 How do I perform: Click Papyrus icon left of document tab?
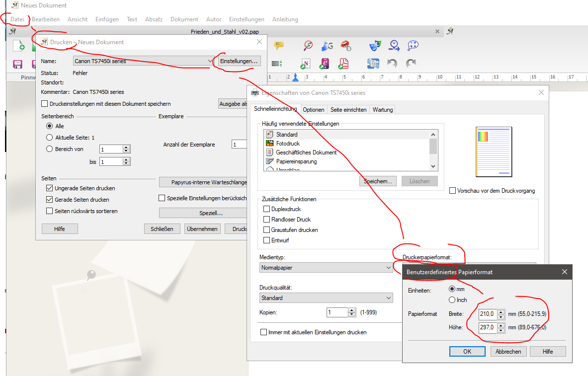pos(12,31)
